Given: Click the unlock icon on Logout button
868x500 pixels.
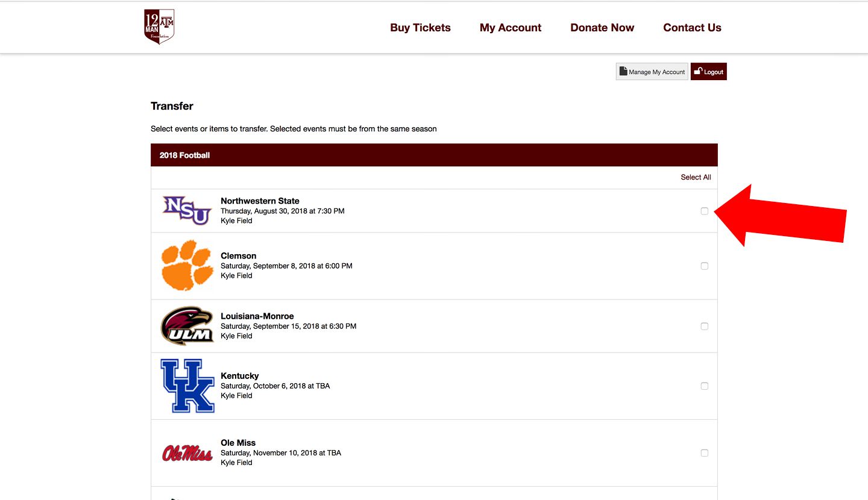Looking at the screenshot, I should 698,71.
